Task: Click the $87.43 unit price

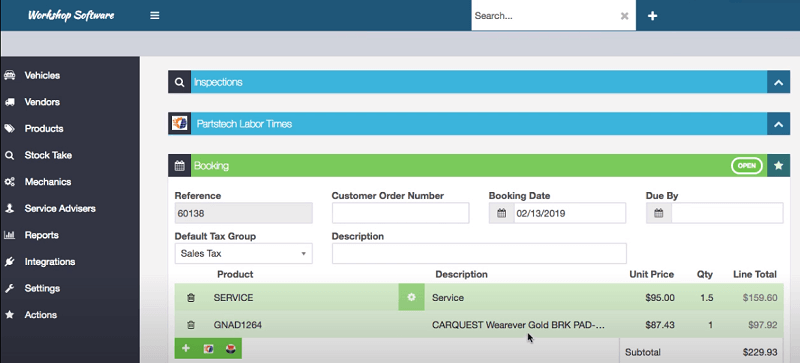Action: tap(660, 325)
